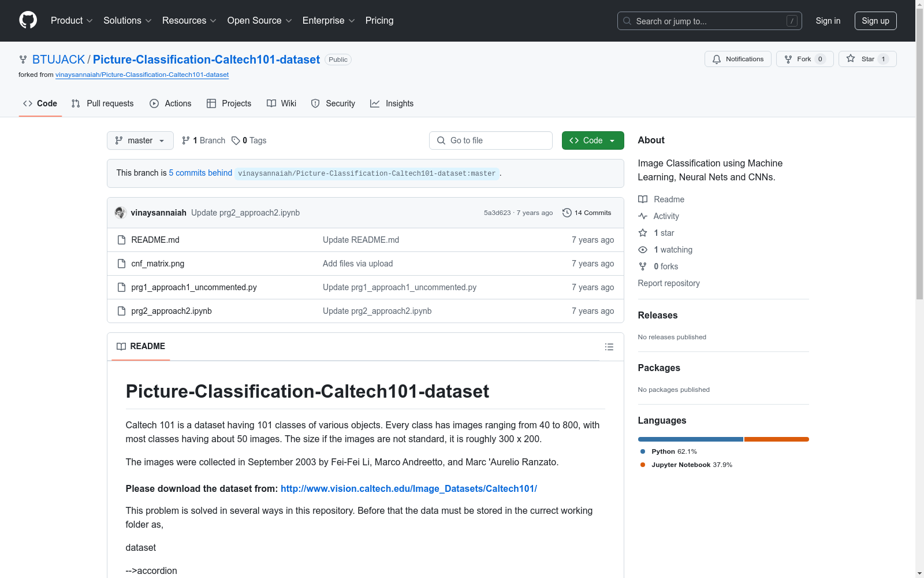
Task: Open the GitHub homepage logo
Action: pos(28,20)
